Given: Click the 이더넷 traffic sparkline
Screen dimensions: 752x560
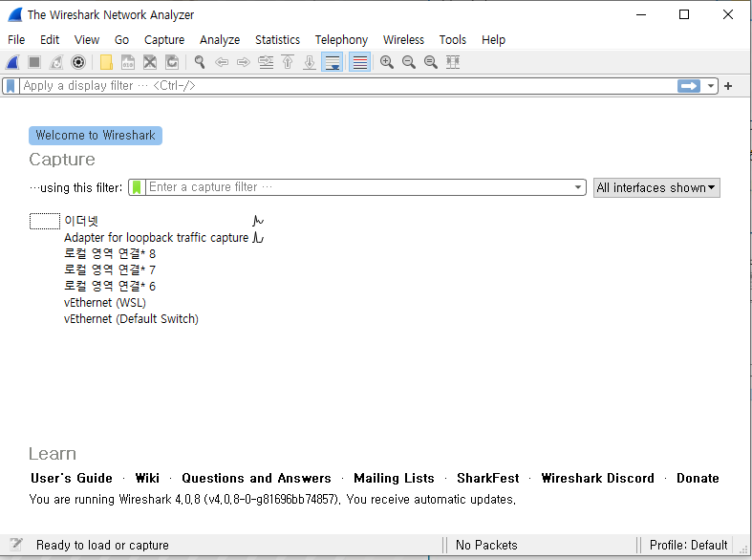Looking at the screenshot, I should click(258, 221).
